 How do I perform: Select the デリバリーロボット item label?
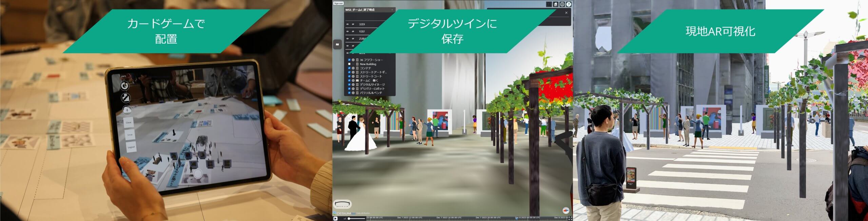pyautogui.click(x=372, y=88)
